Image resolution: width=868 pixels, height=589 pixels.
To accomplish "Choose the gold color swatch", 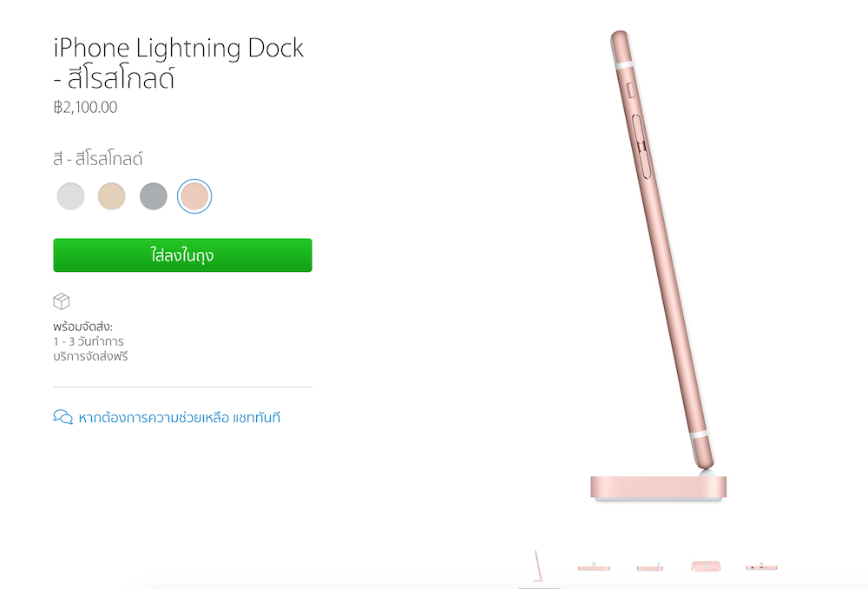I will tap(112, 196).
